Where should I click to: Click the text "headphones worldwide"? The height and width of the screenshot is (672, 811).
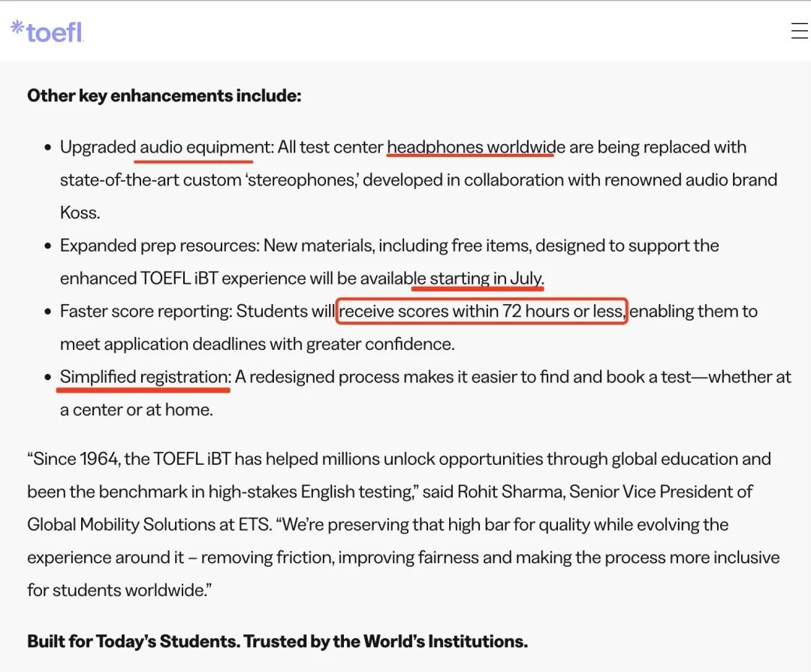(476, 147)
